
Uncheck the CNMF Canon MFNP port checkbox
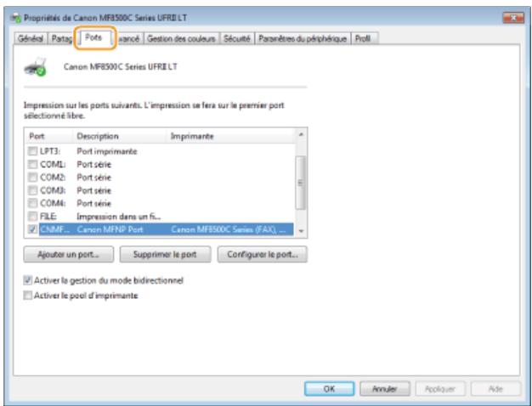pyautogui.click(x=32, y=229)
